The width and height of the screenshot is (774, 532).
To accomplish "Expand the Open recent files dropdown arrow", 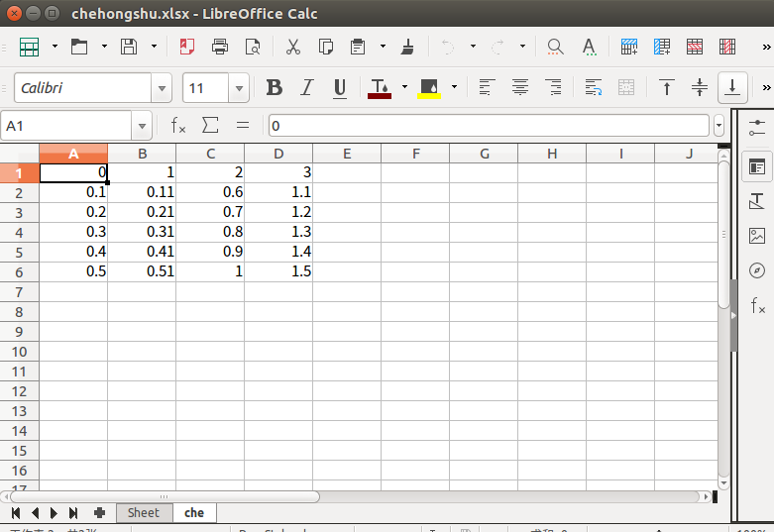I will click(x=104, y=47).
